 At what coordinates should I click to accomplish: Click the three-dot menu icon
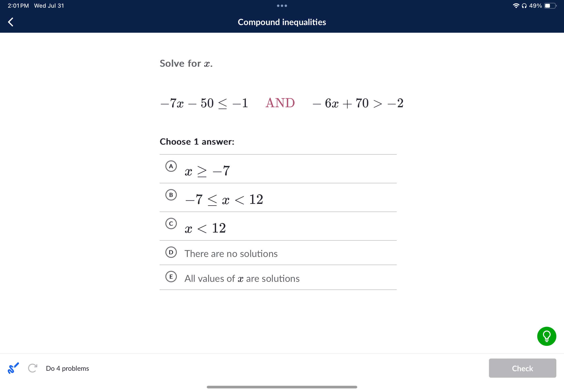pyautogui.click(x=282, y=5)
